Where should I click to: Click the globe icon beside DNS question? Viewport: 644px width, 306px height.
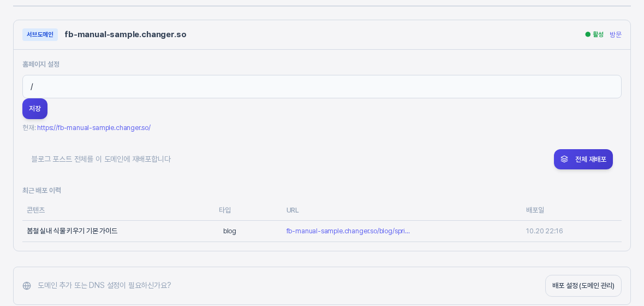pyautogui.click(x=27, y=286)
